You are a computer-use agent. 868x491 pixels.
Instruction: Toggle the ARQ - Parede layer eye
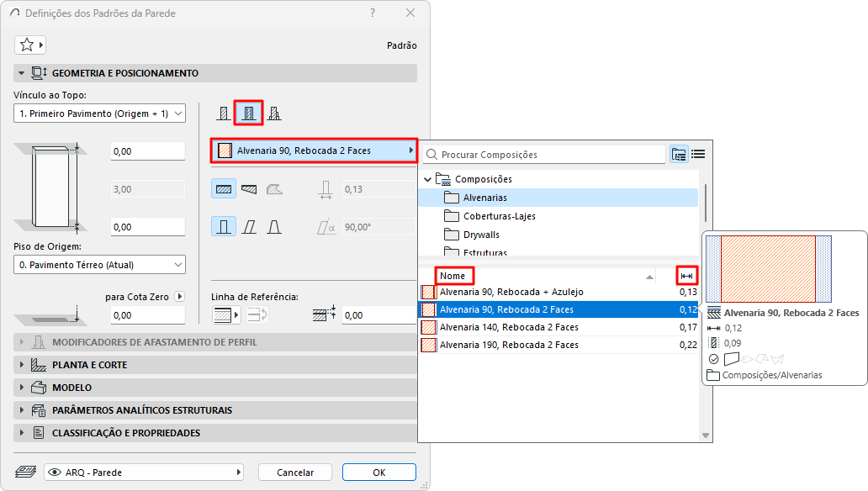tap(54, 473)
